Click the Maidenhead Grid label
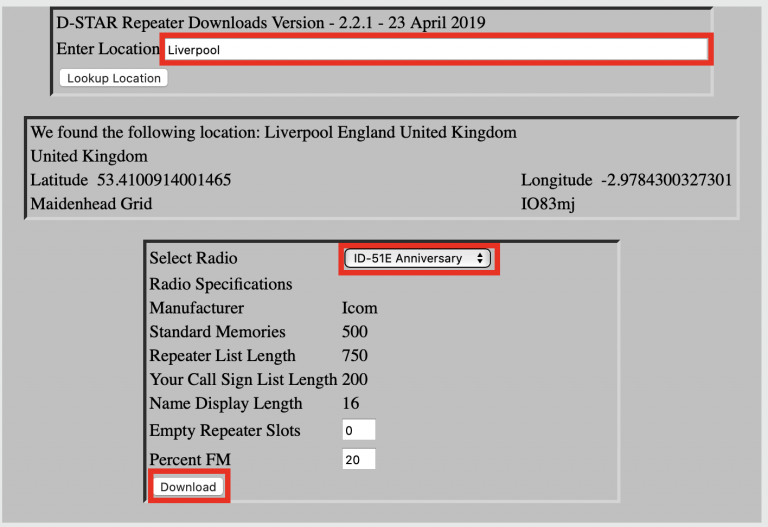Image resolution: width=768 pixels, height=527 pixels. click(x=92, y=204)
